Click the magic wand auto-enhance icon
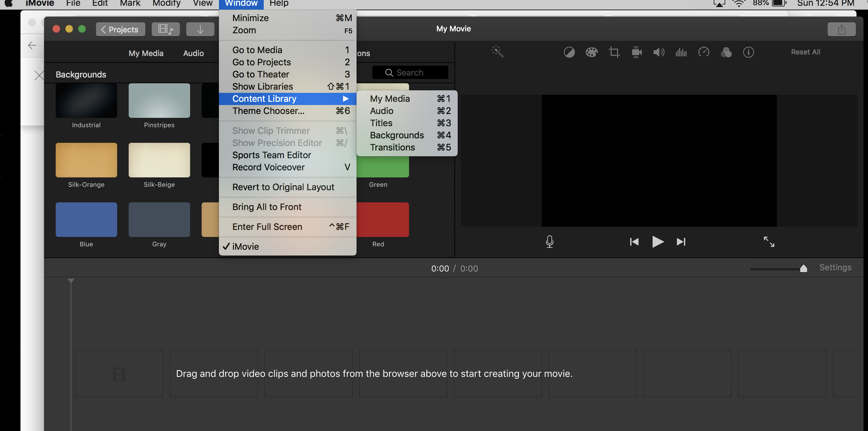868x431 pixels. pos(497,52)
